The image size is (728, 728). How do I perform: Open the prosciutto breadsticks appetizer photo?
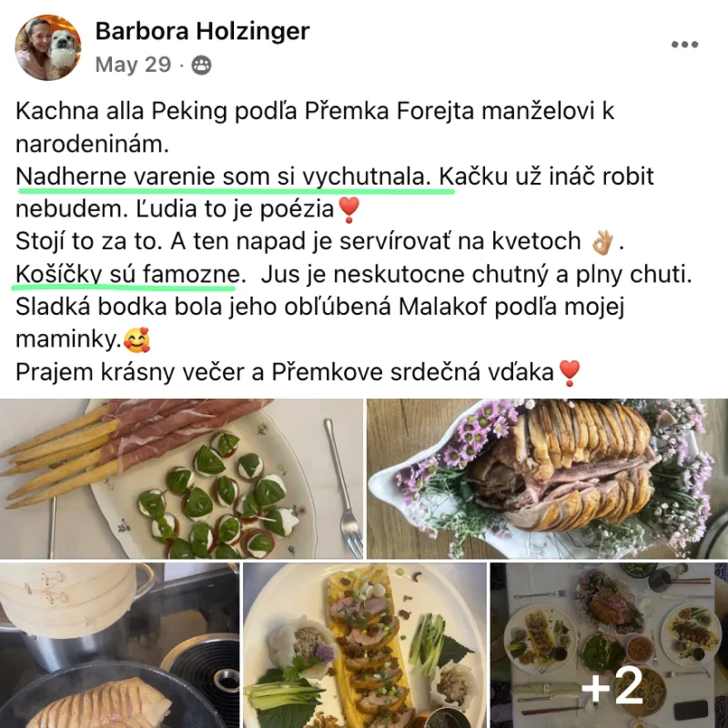pyautogui.click(x=181, y=479)
